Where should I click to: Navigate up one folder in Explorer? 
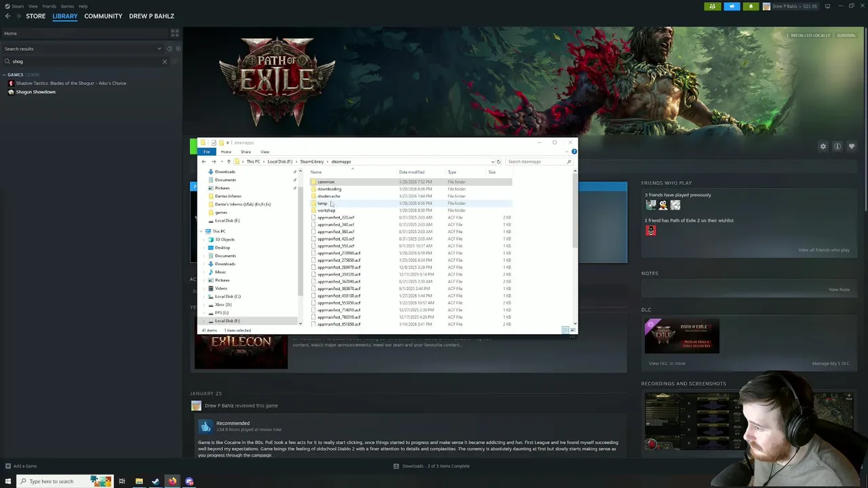[229, 162]
